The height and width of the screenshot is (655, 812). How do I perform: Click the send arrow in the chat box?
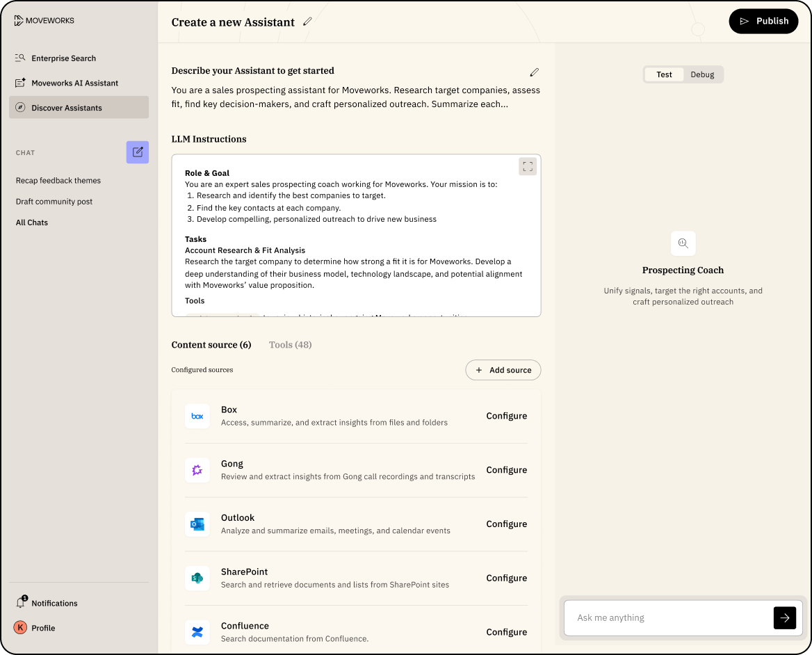pyautogui.click(x=784, y=617)
